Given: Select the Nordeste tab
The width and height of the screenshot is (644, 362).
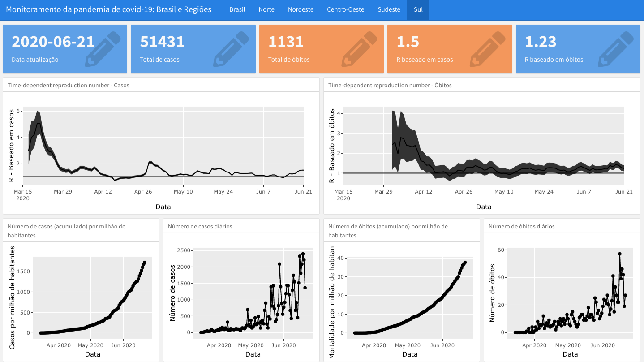Looking at the screenshot, I should pyautogui.click(x=301, y=9).
